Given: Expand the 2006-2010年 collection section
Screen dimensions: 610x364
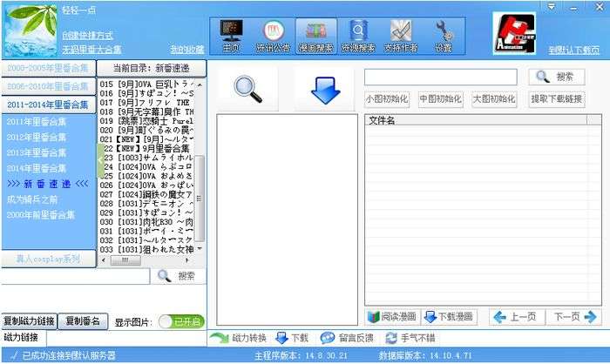Looking at the screenshot, I should pos(48,86).
